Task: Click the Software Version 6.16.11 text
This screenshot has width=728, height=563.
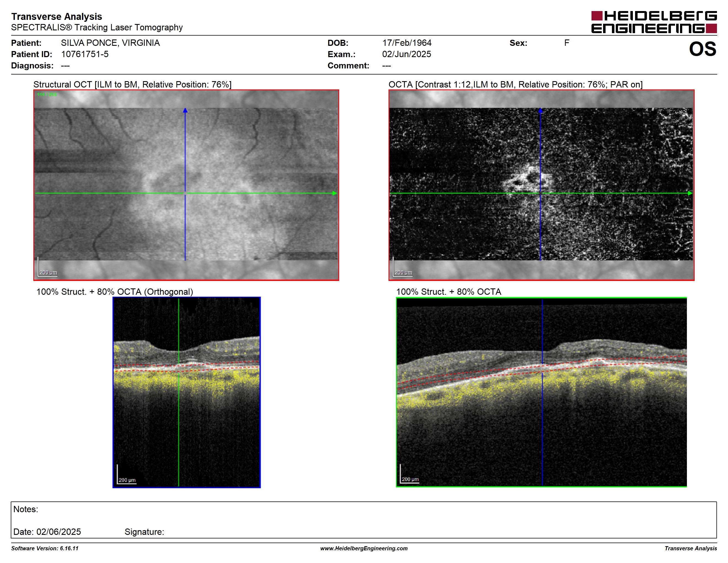Action: [x=45, y=548]
